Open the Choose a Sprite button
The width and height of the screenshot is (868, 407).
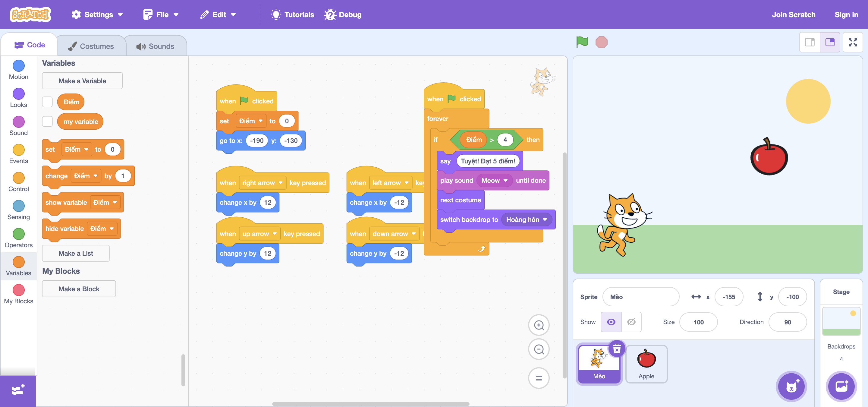point(791,386)
